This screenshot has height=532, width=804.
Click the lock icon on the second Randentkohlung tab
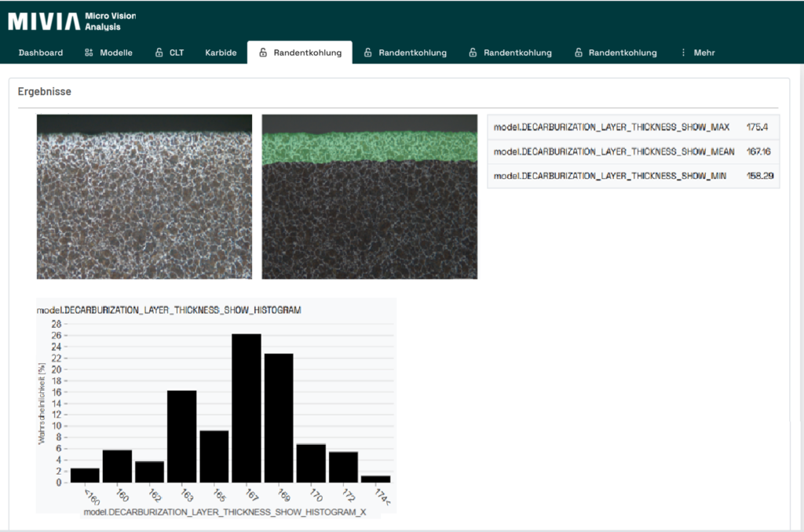(x=368, y=53)
